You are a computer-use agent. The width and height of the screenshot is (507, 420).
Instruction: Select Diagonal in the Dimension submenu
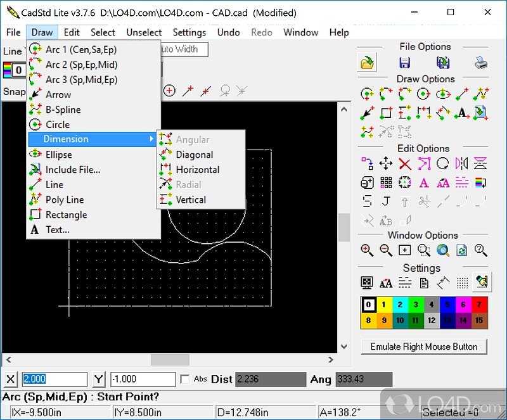pyautogui.click(x=201, y=155)
